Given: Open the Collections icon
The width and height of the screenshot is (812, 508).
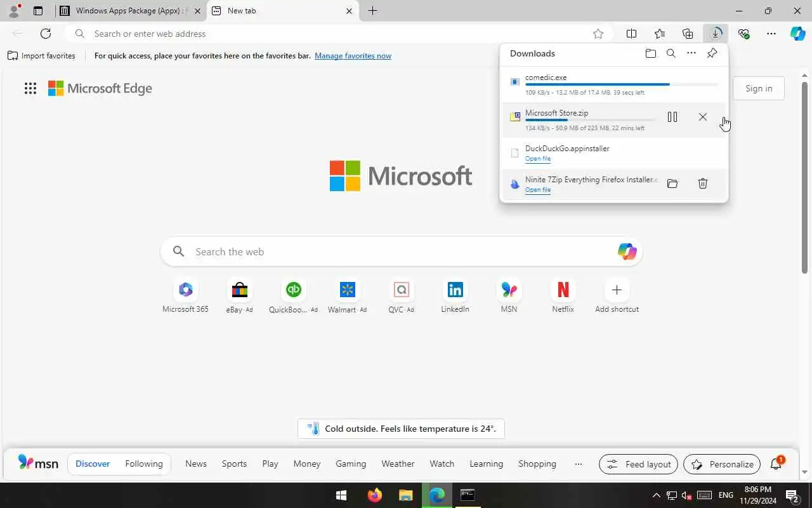Looking at the screenshot, I should (688, 34).
